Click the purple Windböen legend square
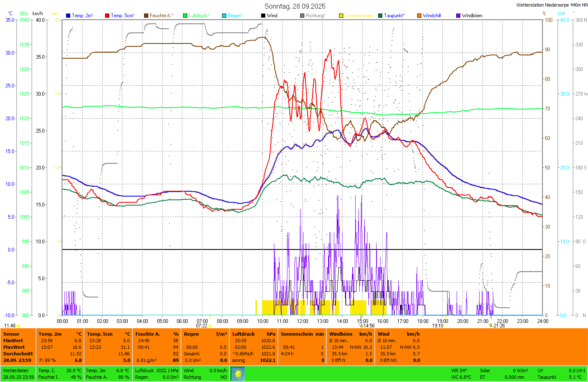The image size is (588, 382). (458, 16)
